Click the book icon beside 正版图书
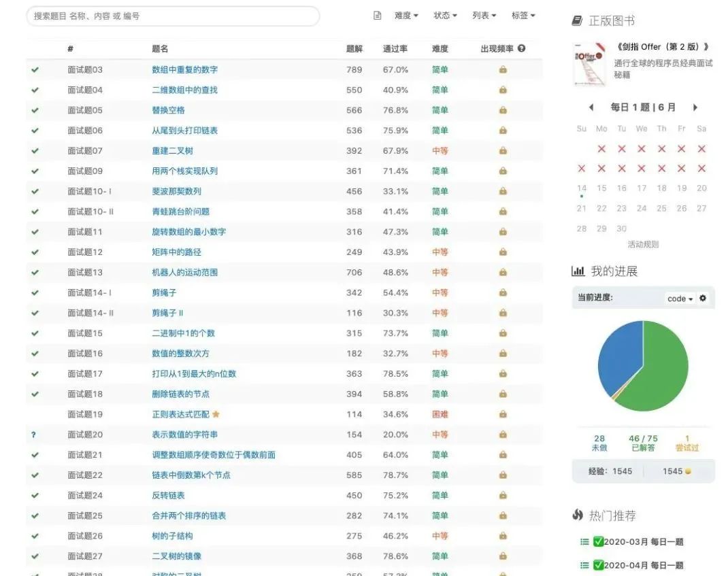Image resolution: width=728 pixels, height=576 pixels. pos(577,20)
